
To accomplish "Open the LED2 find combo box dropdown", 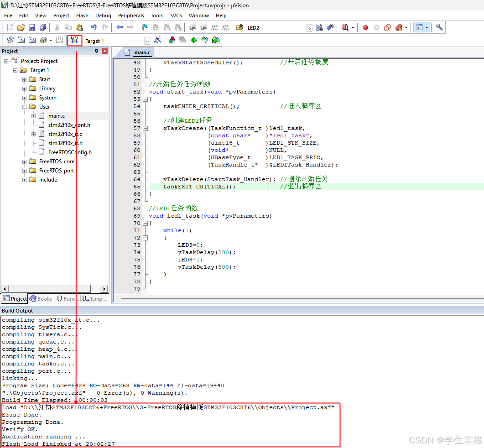I will (309, 28).
